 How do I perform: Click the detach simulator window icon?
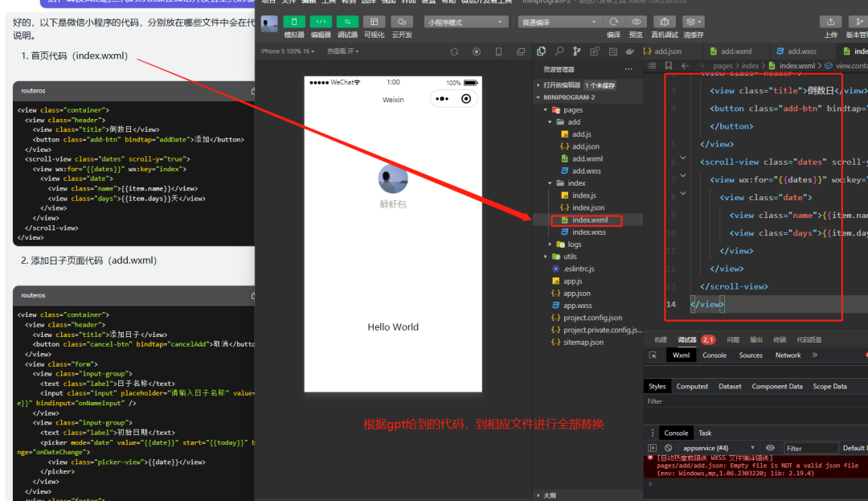[521, 51]
